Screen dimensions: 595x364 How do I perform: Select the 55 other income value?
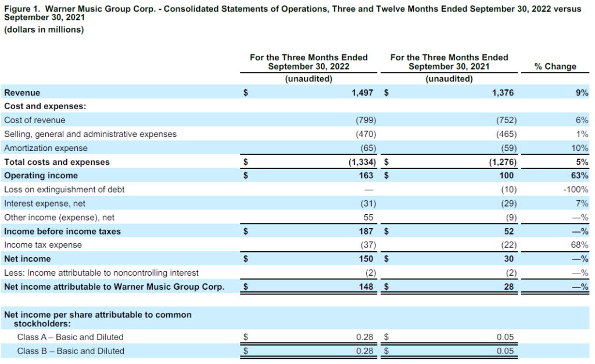368,217
